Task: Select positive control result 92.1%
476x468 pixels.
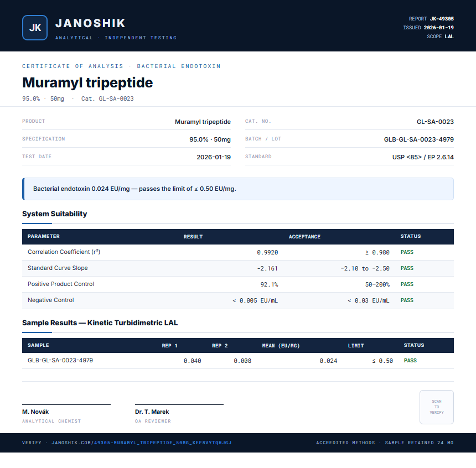Action: [269, 284]
